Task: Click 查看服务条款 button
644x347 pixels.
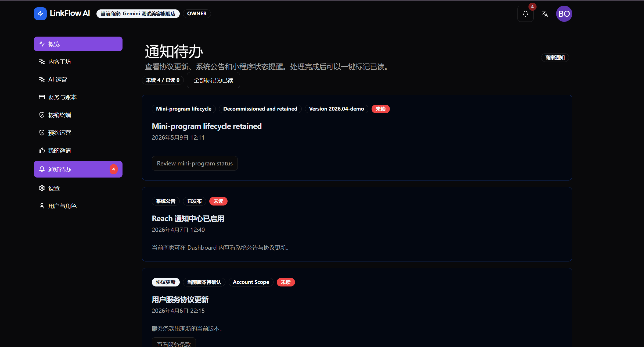Action: coord(174,343)
